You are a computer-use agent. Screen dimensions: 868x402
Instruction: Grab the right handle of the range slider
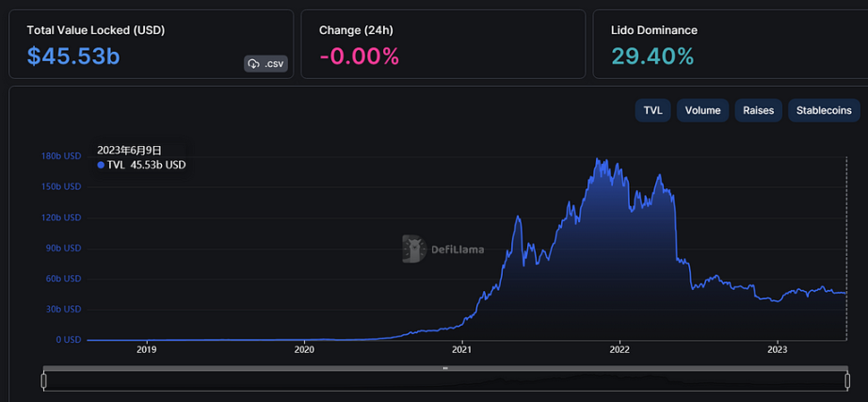pos(847,381)
